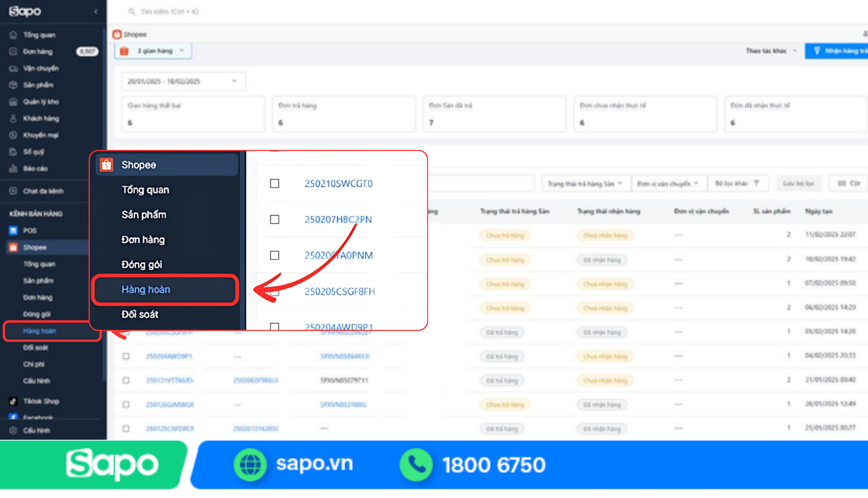The width and height of the screenshot is (868, 498).
Task: Tick the checkbox for the 25/01/2025 row
Action: (x=126, y=429)
